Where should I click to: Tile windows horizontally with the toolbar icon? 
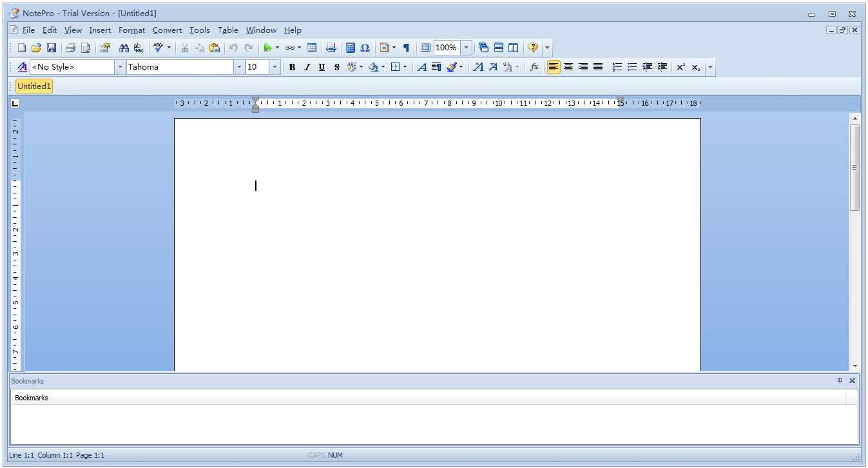click(498, 48)
